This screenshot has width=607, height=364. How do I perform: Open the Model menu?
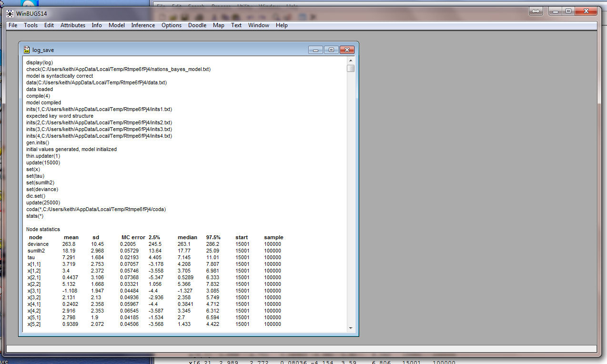tap(117, 25)
